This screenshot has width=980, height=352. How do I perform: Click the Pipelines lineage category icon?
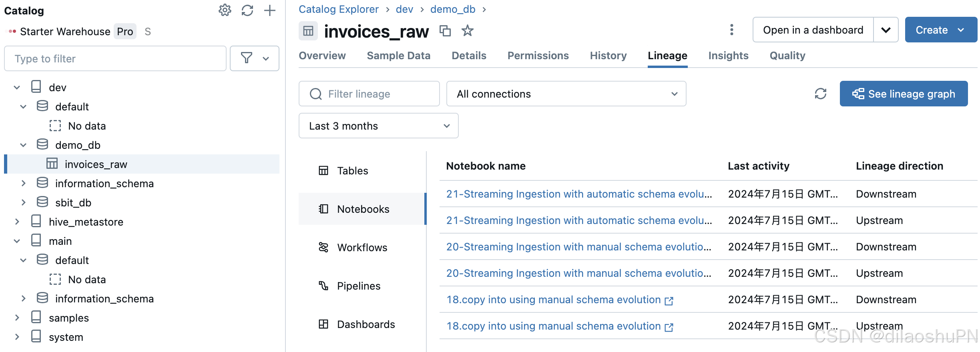323,286
